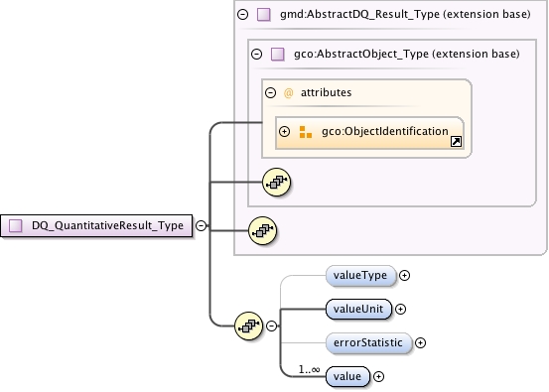Collapse the DQ_QuantitativeResult_Type node
The width and height of the screenshot is (549, 392).
pos(201,225)
